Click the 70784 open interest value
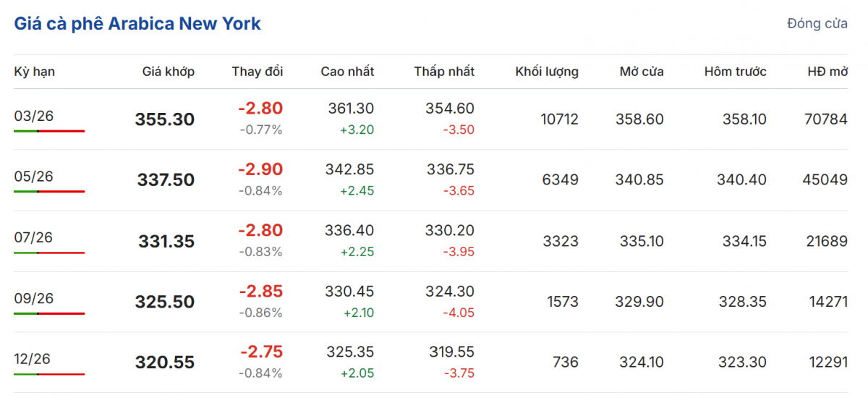Image resolution: width=868 pixels, height=398 pixels. (825, 119)
